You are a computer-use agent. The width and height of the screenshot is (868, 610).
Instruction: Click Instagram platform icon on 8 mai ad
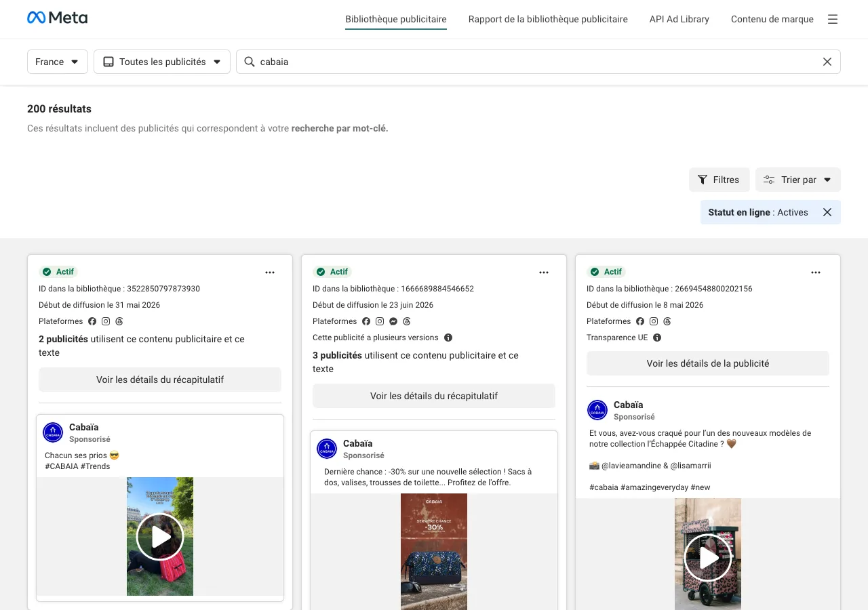654,321
